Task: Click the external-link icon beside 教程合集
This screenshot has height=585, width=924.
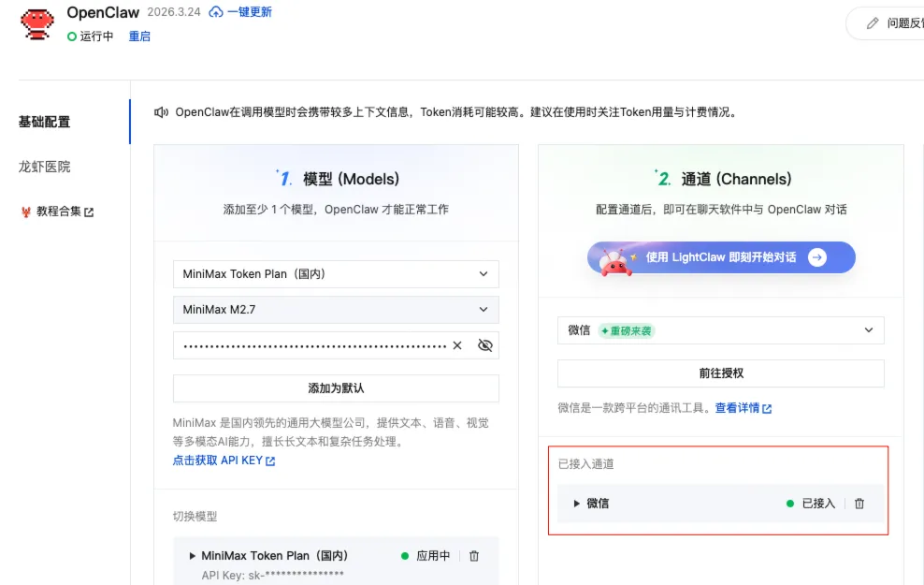Action: pos(89,212)
